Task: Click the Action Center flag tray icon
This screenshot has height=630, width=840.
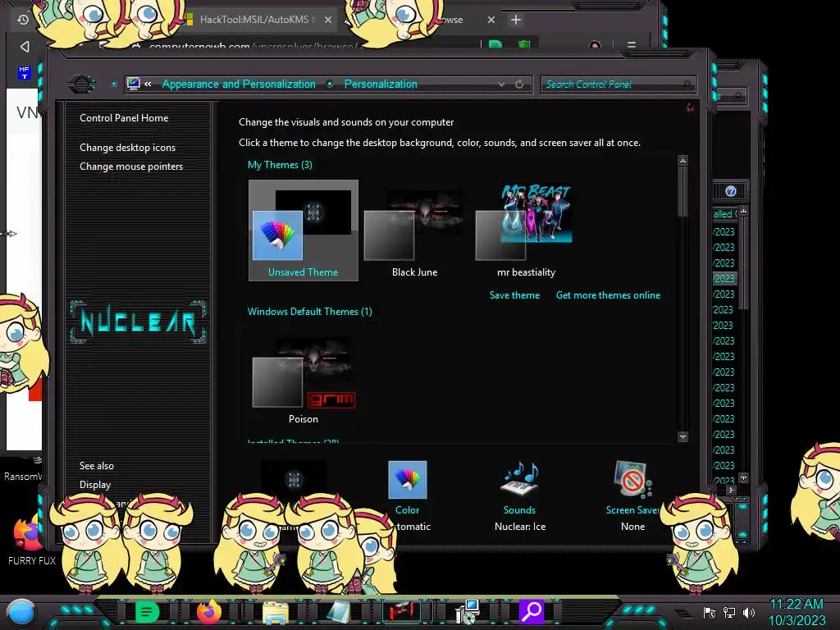Action: point(710,613)
